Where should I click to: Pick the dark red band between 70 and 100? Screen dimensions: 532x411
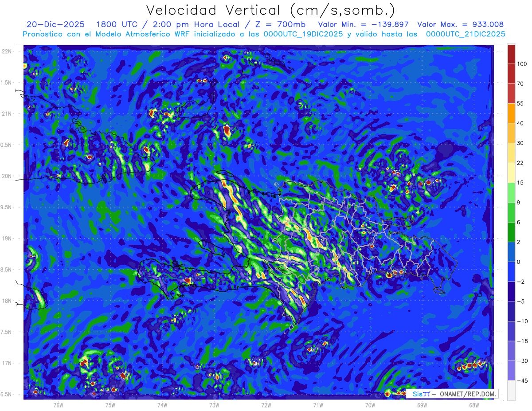coord(511,74)
